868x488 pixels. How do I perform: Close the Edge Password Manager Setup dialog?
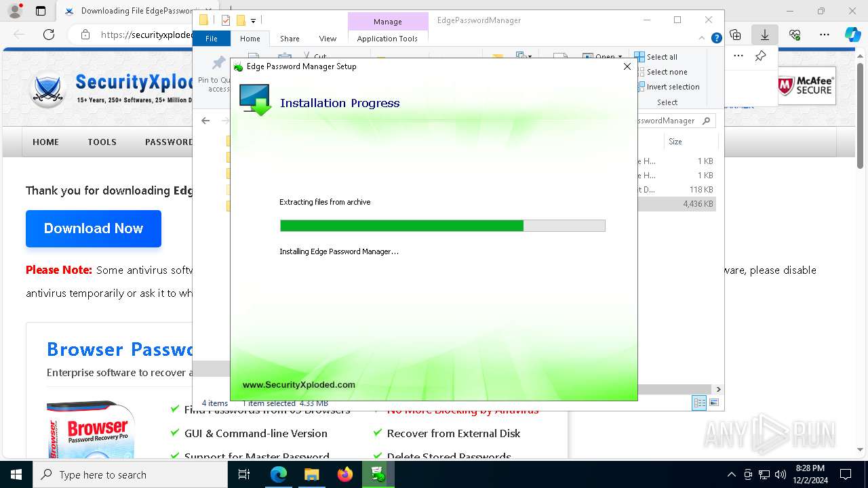pyautogui.click(x=627, y=66)
